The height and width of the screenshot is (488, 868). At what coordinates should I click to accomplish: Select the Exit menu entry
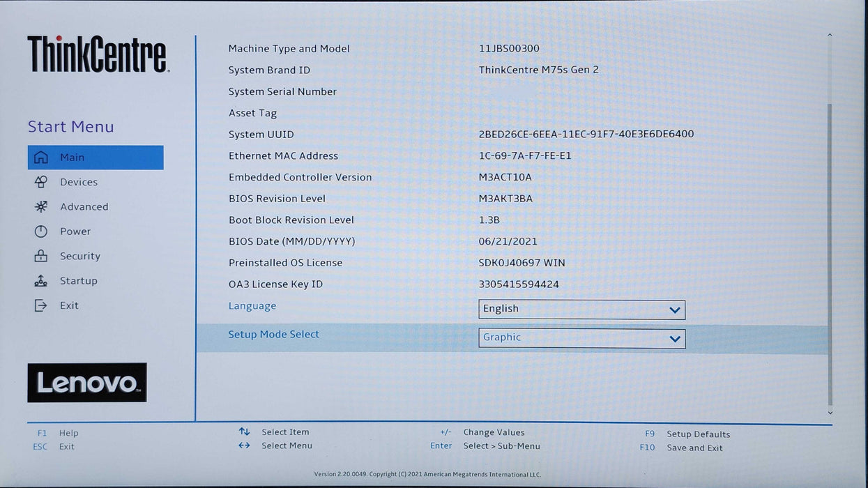pos(69,305)
